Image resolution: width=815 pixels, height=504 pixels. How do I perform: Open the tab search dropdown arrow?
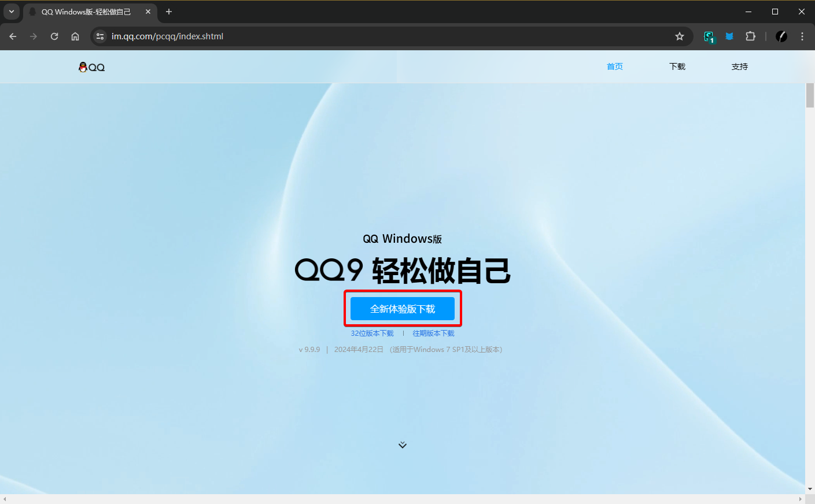point(11,12)
